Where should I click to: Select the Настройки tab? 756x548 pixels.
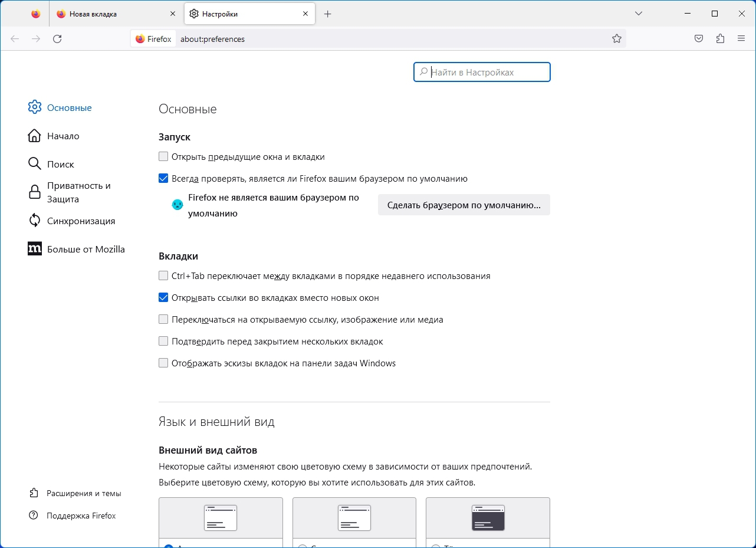(249, 14)
